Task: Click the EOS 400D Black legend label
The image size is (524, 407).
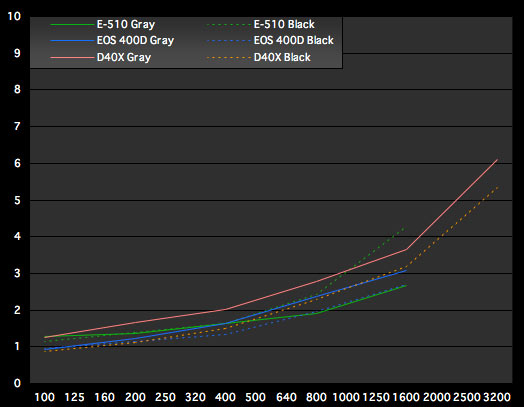Action: (293, 40)
